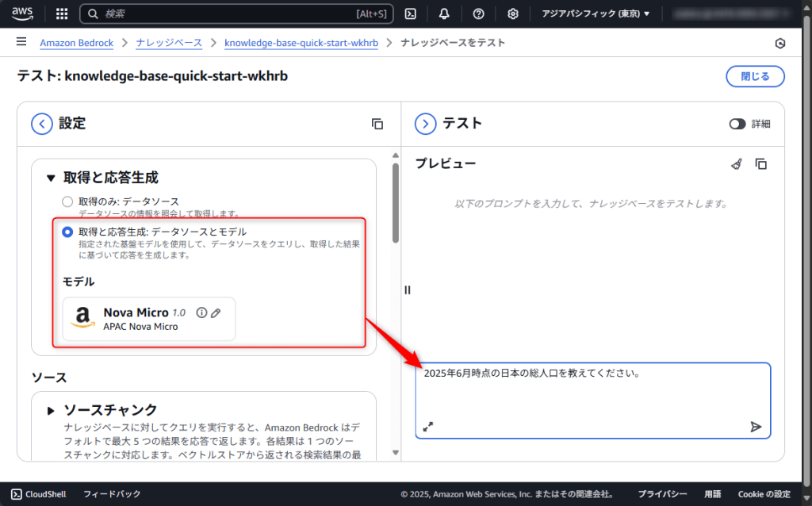Open the settings gear in top bar
The image size is (812, 506).
(513, 14)
